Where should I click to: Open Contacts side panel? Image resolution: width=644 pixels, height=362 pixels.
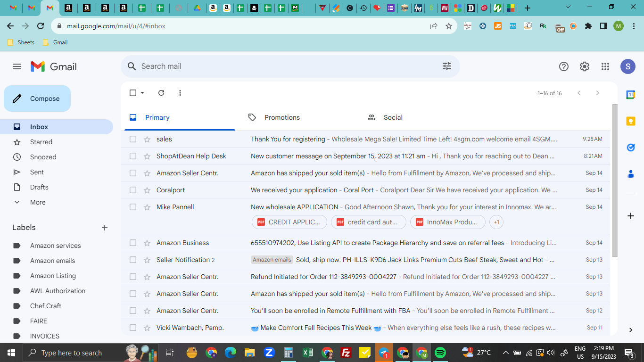pyautogui.click(x=630, y=174)
